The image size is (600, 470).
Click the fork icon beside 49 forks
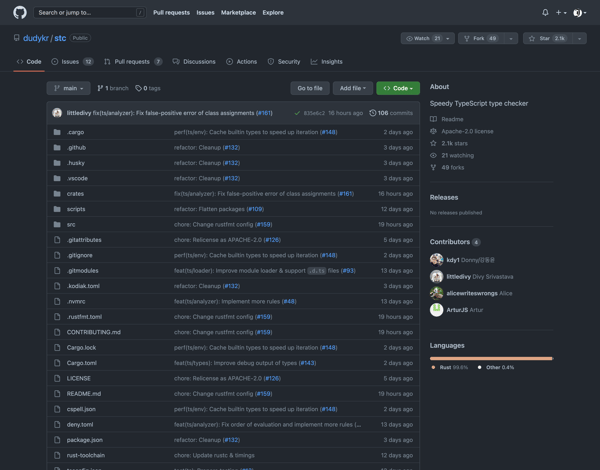click(433, 167)
